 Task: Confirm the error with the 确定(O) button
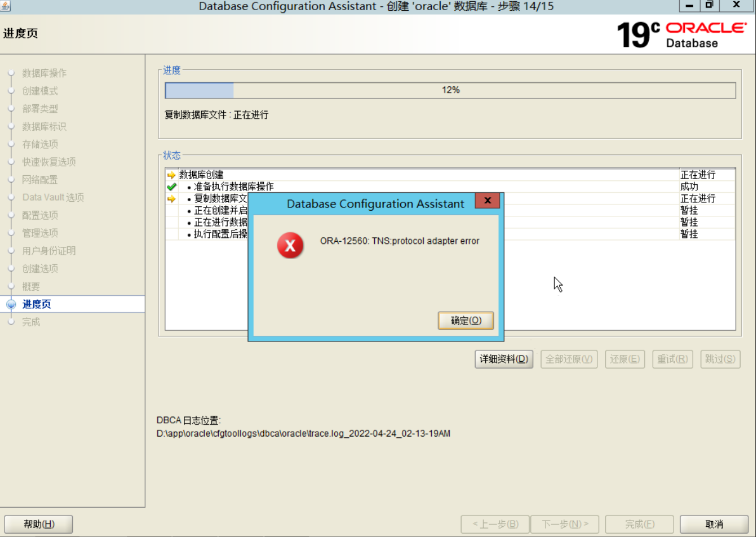pos(466,321)
